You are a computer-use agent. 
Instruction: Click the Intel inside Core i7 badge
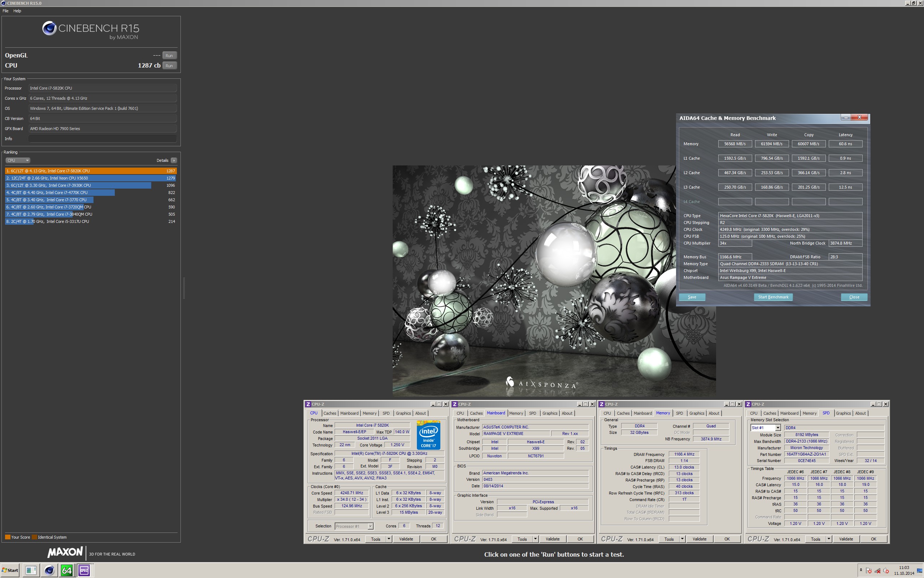pos(428,435)
